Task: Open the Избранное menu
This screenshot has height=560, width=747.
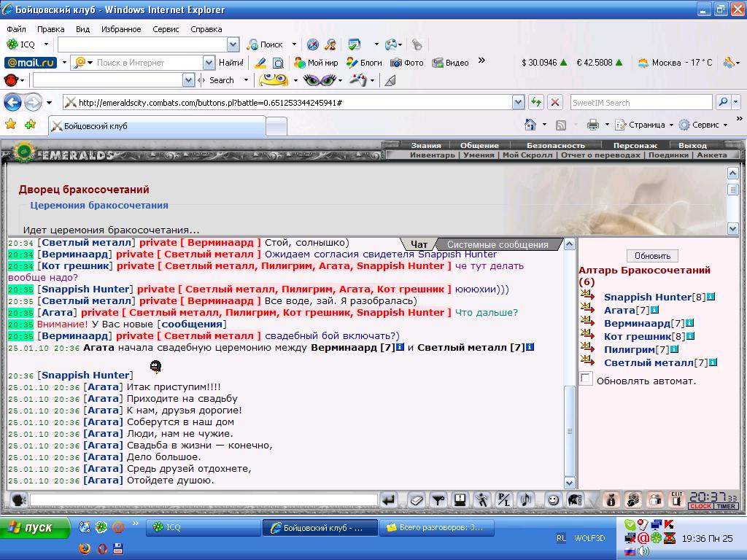Action: pyautogui.click(x=121, y=29)
